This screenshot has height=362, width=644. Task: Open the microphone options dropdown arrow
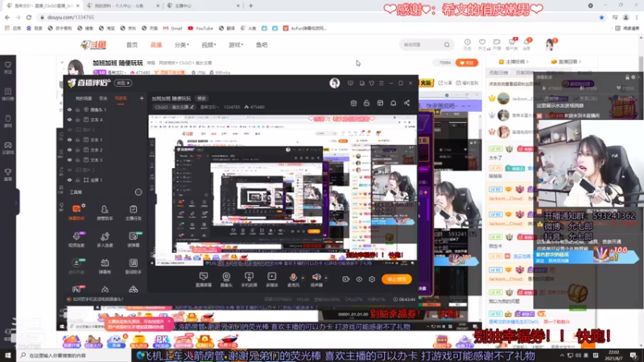tap(303, 278)
